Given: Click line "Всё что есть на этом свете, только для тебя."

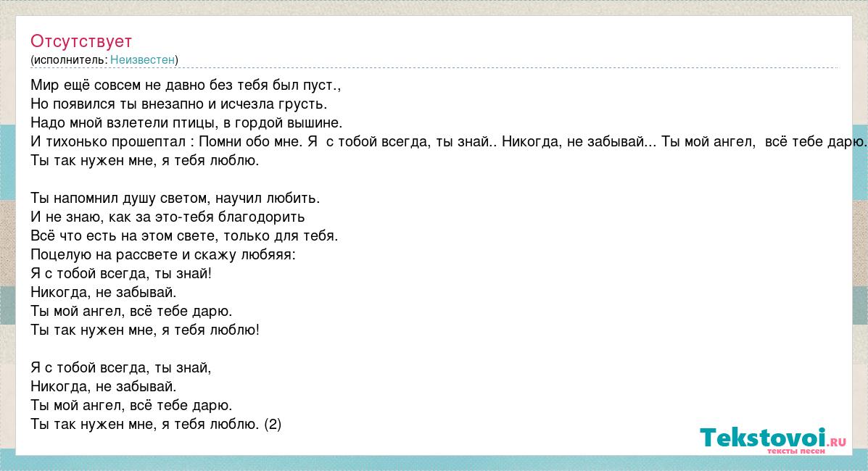Looking at the screenshot, I should (x=184, y=236).
